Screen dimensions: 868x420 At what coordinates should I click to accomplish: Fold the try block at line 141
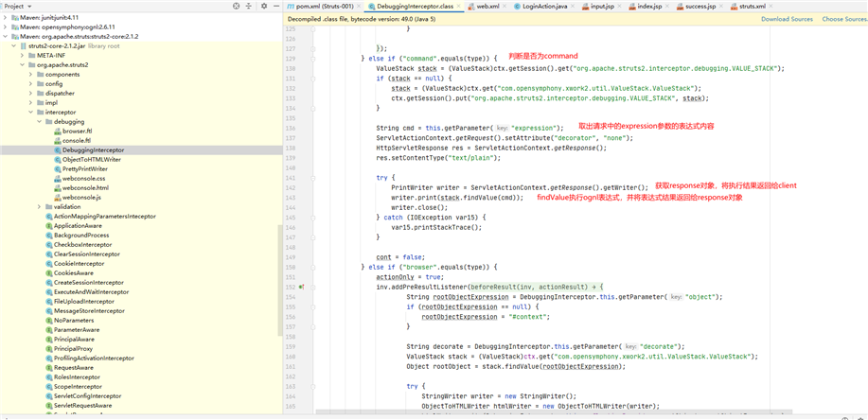point(313,177)
